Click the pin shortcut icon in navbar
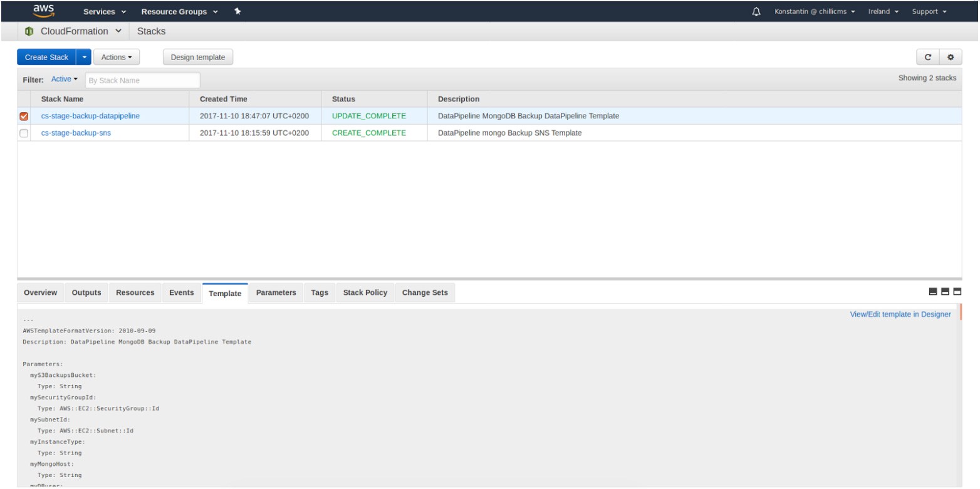Image resolution: width=980 pixels, height=489 pixels. [x=237, y=11]
